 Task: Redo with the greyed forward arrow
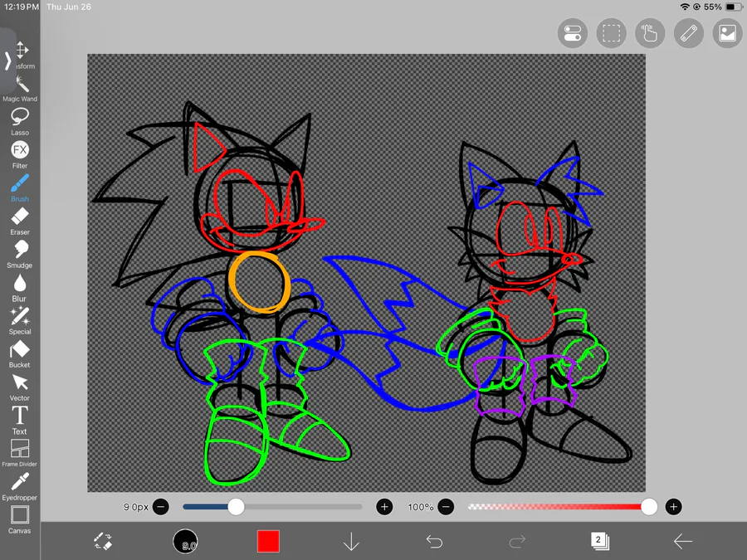tap(517, 542)
